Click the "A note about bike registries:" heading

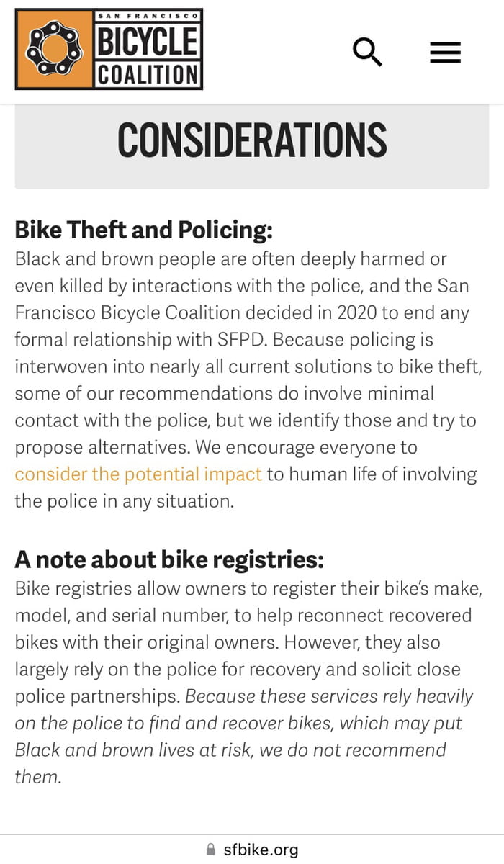tap(169, 559)
